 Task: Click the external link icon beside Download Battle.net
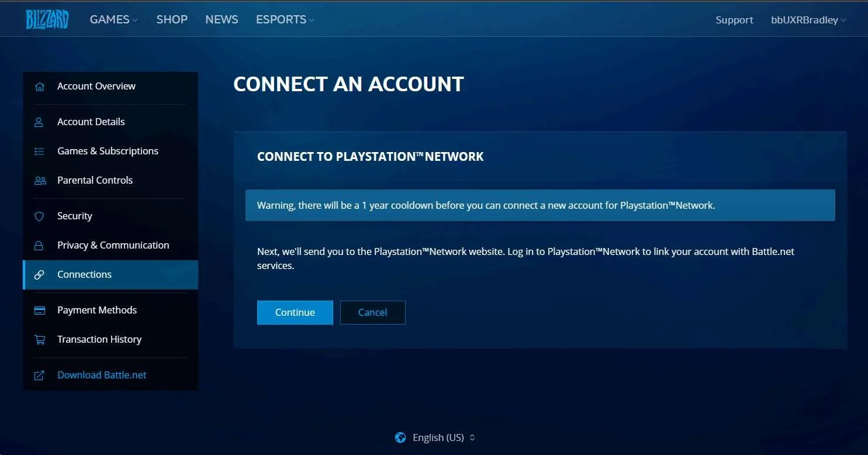click(x=39, y=375)
